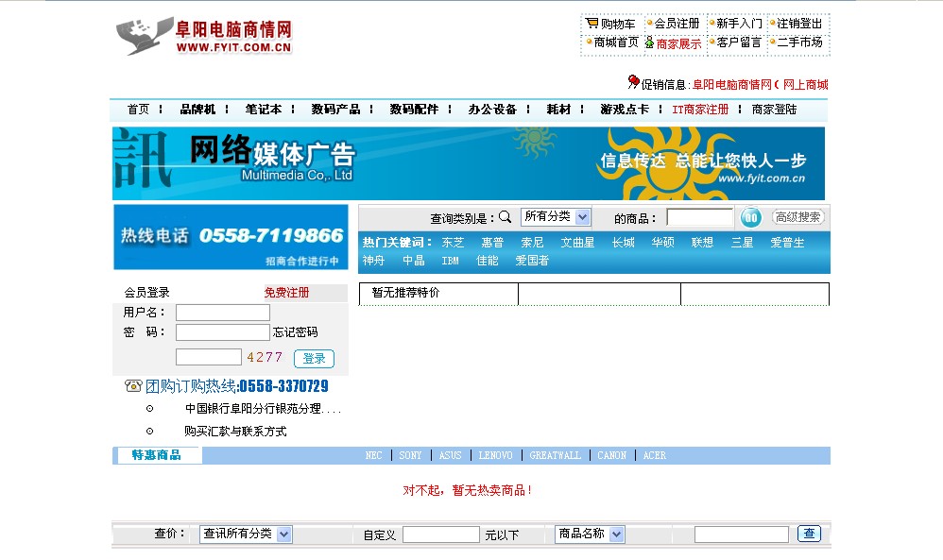Click hot keyword 佳能

pyautogui.click(x=488, y=261)
